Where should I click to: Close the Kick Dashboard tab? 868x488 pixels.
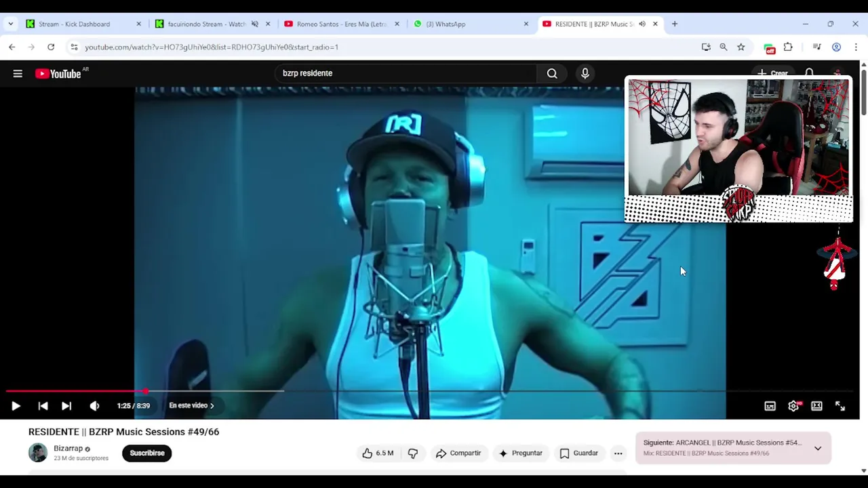click(x=139, y=24)
